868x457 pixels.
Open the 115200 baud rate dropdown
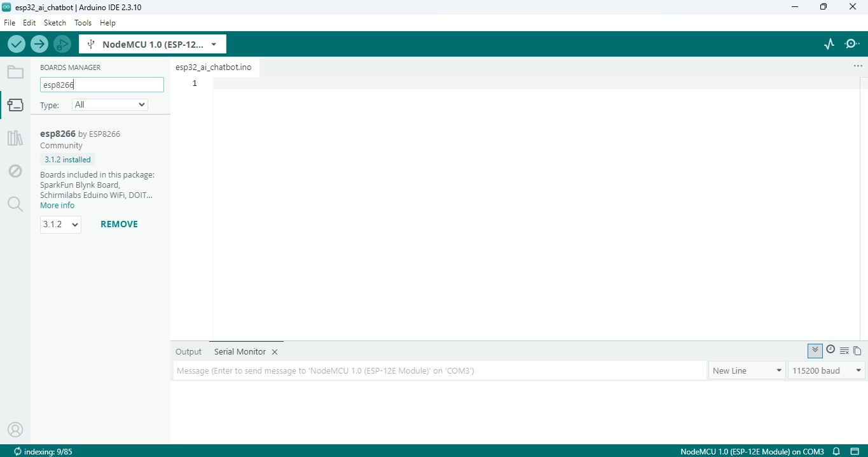pos(827,370)
